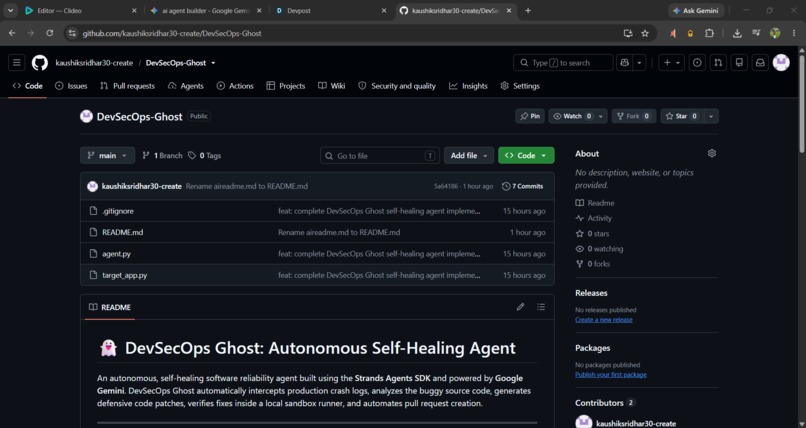The height and width of the screenshot is (428, 806).
Task: Open Chrome three-dot menu
Action: (794, 33)
